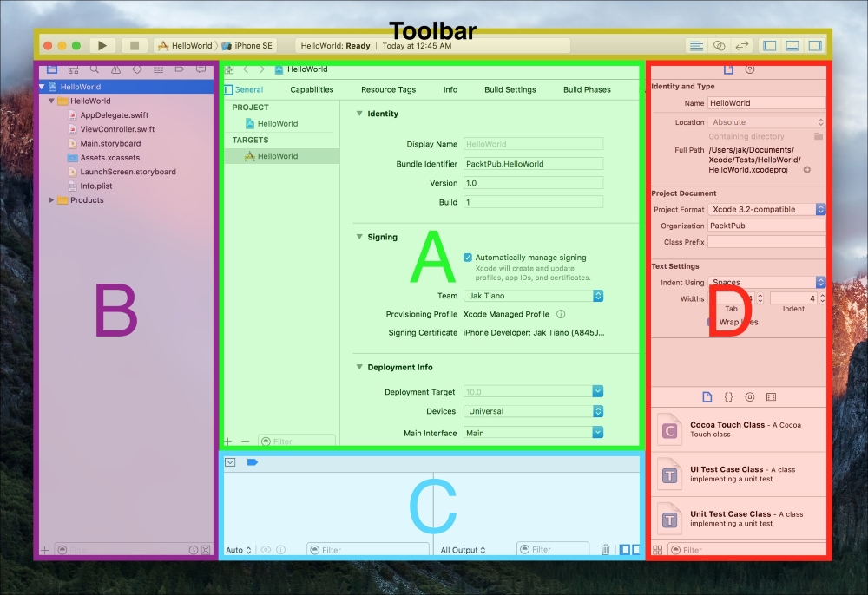Toggle the Navigator panel visibility
The width and height of the screenshot is (868, 595).
click(769, 45)
